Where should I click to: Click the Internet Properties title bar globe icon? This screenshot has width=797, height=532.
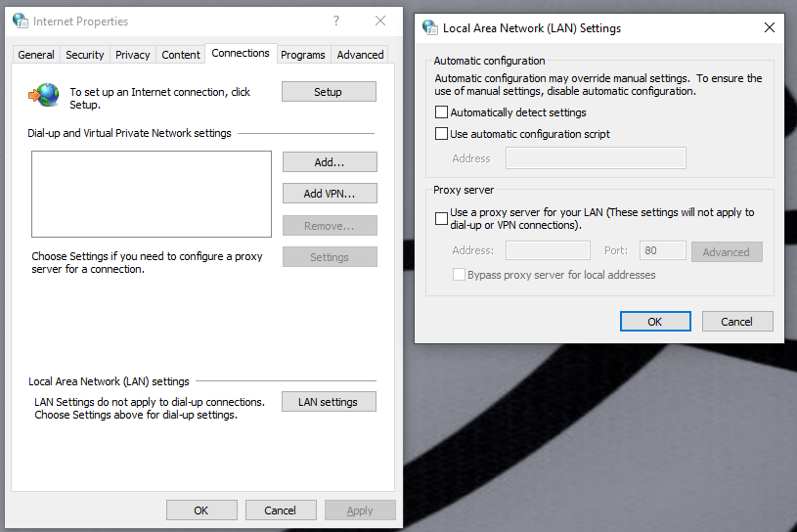[x=21, y=21]
